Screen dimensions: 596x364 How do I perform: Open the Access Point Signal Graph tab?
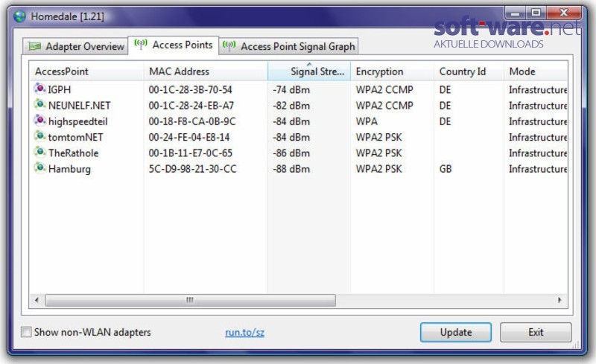pos(288,46)
